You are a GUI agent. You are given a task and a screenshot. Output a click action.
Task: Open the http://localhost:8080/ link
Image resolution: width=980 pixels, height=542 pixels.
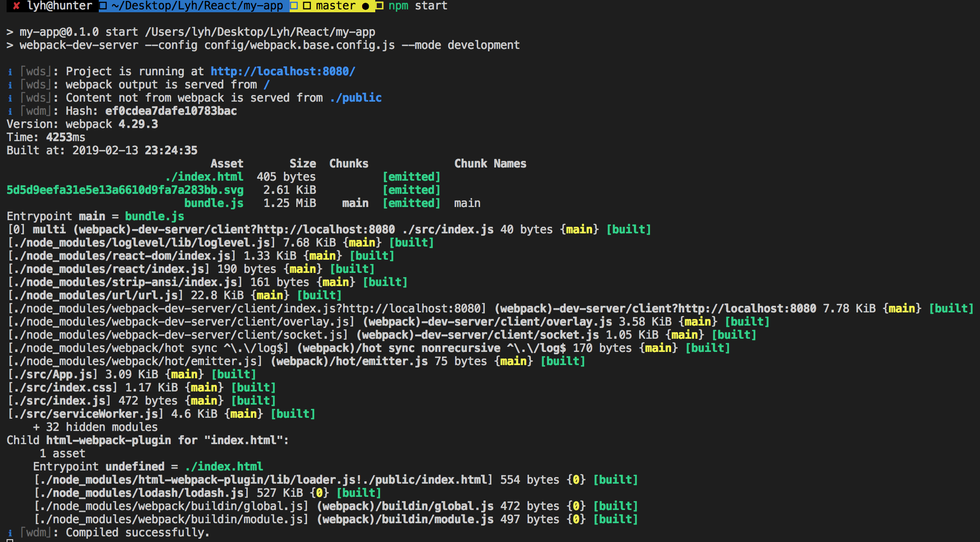pos(283,72)
